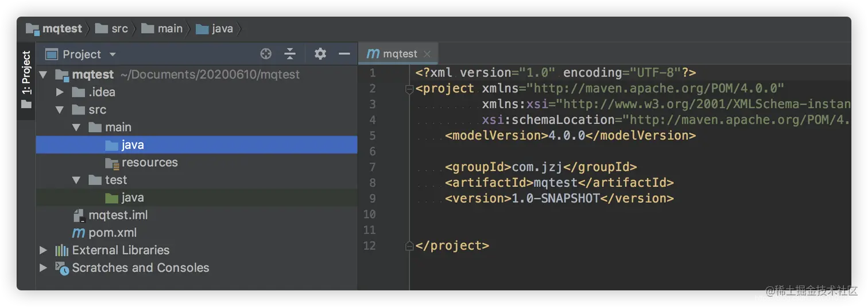Open the Project panel settings gear

pos(320,54)
